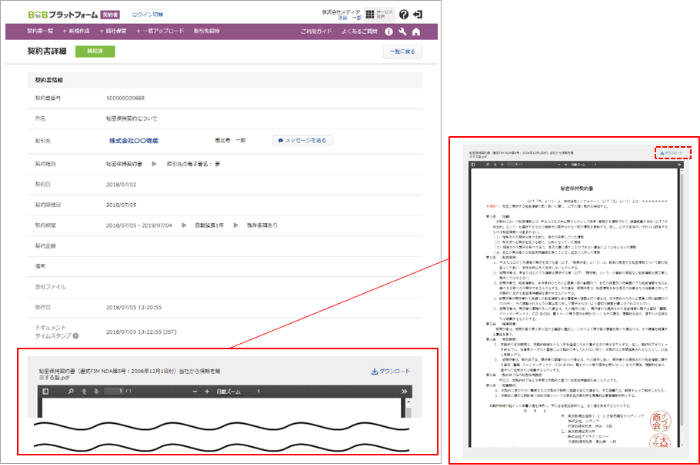Screen dimensions: 700x465
Task: Open the info circle icon in purple bar
Action: (x=388, y=32)
